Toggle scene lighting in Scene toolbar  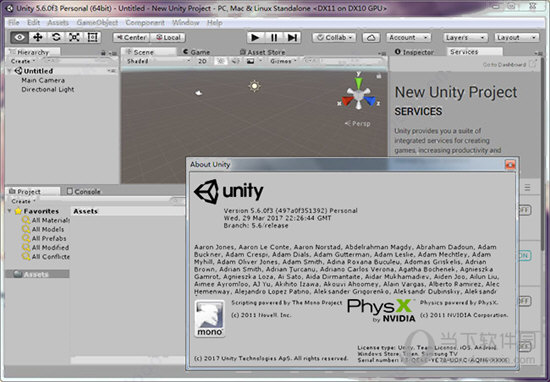point(221,61)
